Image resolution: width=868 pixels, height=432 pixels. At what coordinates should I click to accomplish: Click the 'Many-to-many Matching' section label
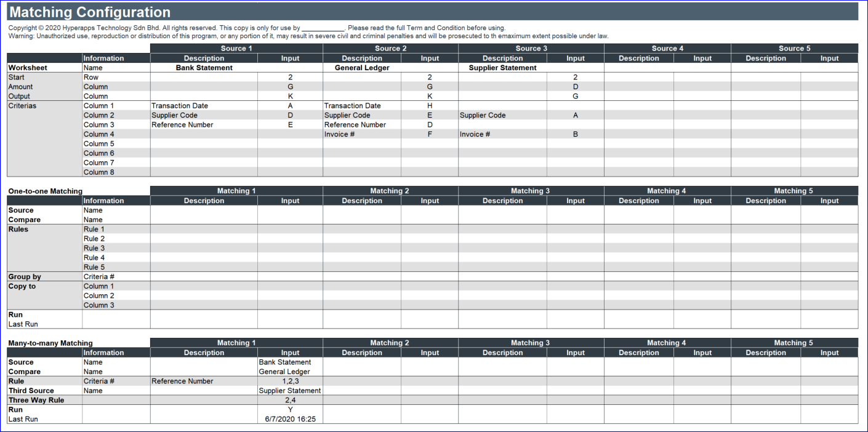50,343
